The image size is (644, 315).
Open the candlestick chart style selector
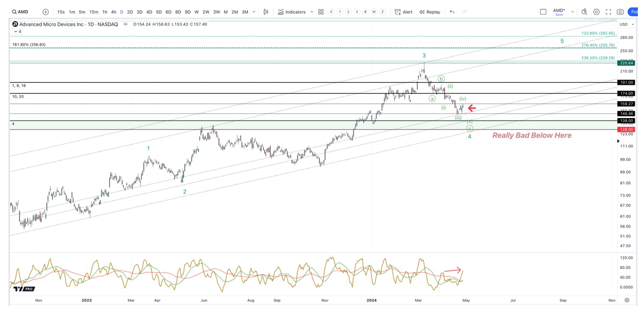point(266,12)
